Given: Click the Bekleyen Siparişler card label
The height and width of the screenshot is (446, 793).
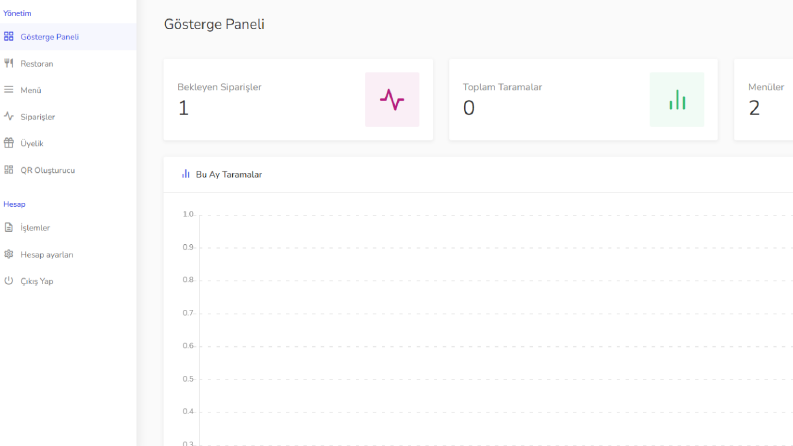Looking at the screenshot, I should [x=219, y=87].
